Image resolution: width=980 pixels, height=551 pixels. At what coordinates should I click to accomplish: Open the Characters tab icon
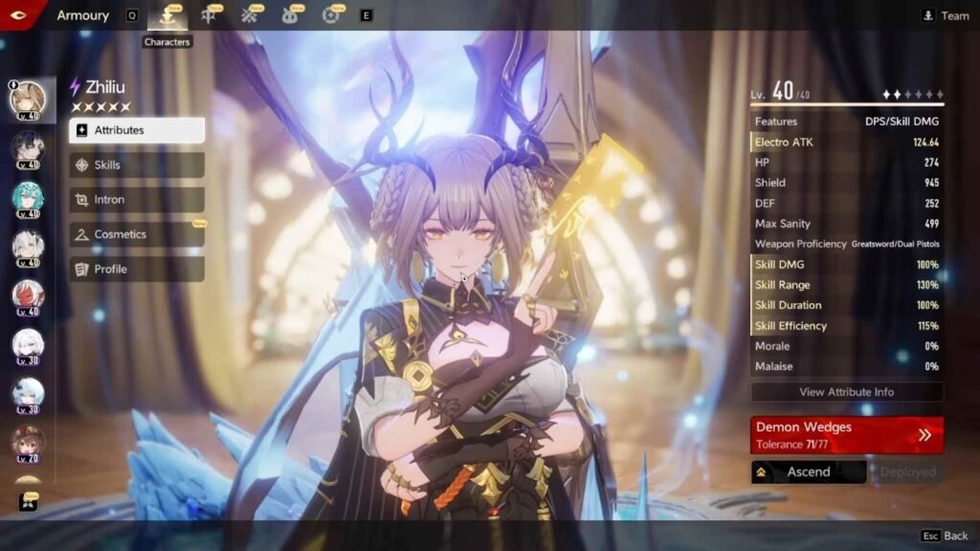coord(167,15)
